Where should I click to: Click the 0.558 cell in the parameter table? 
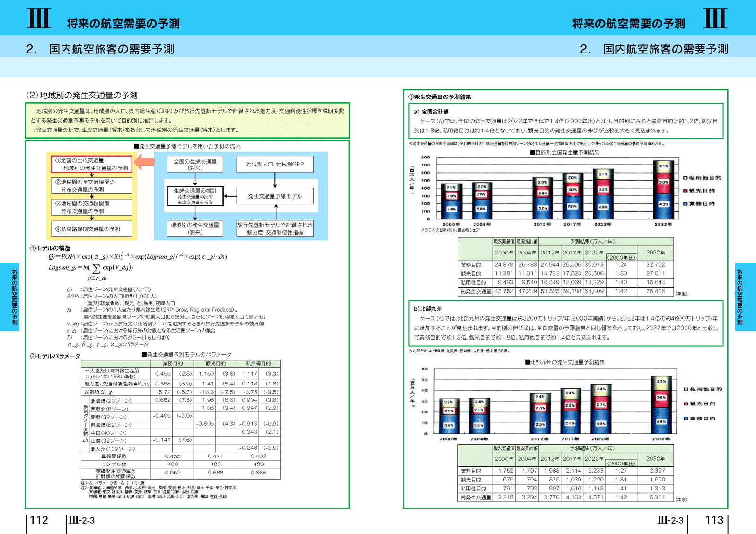[163, 384]
